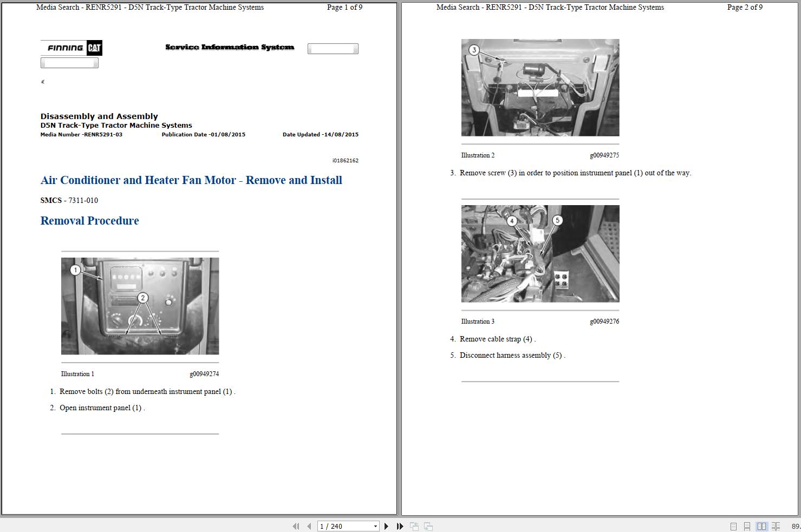Click the Media Number -RENR5291-03 text

point(81,135)
